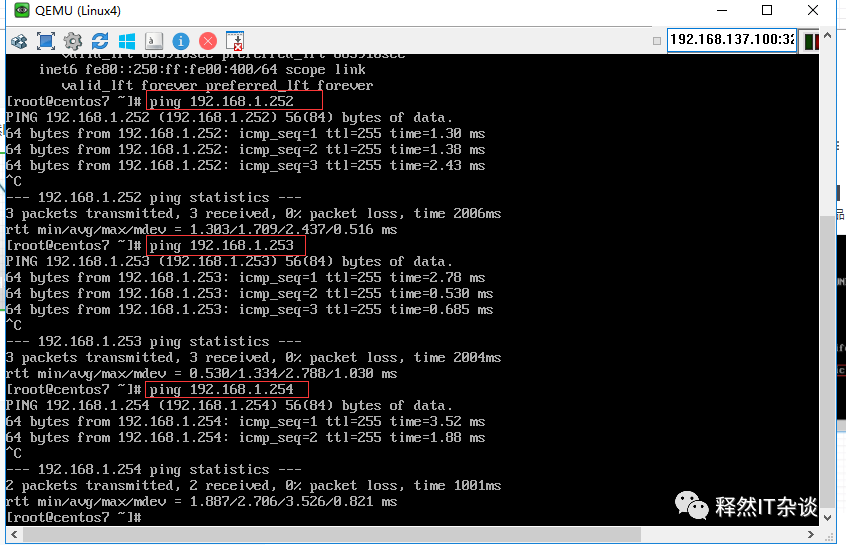Screen dimensions: 846x545
Task: Click the 'PING 192.168.1.254 (192.168.1.254)' header line
Action: tap(229, 405)
